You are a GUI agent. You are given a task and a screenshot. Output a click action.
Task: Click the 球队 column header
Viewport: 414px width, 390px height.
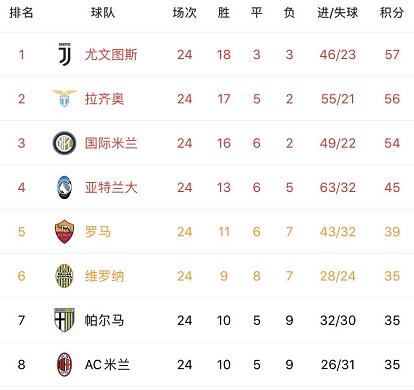pyautogui.click(x=103, y=13)
